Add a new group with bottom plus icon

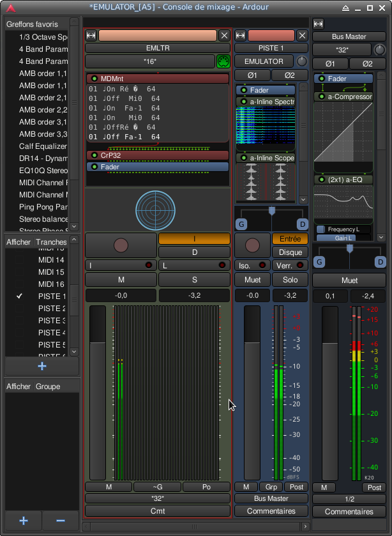23,521
